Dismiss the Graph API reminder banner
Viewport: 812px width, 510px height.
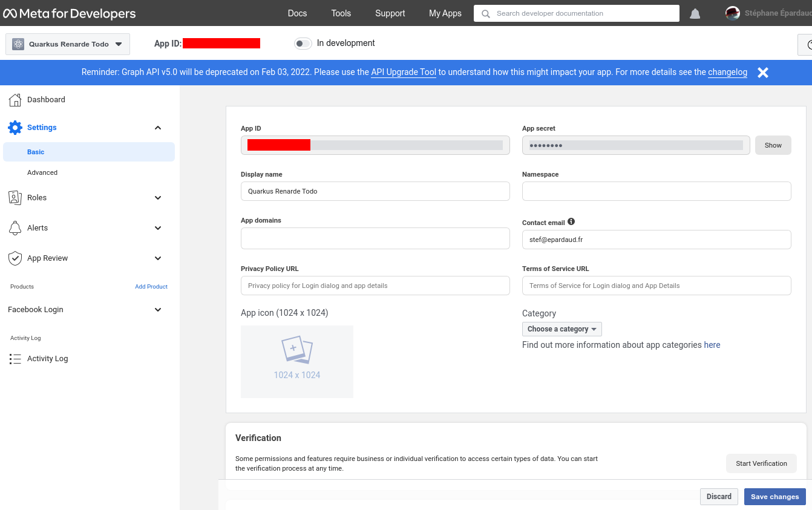click(763, 73)
